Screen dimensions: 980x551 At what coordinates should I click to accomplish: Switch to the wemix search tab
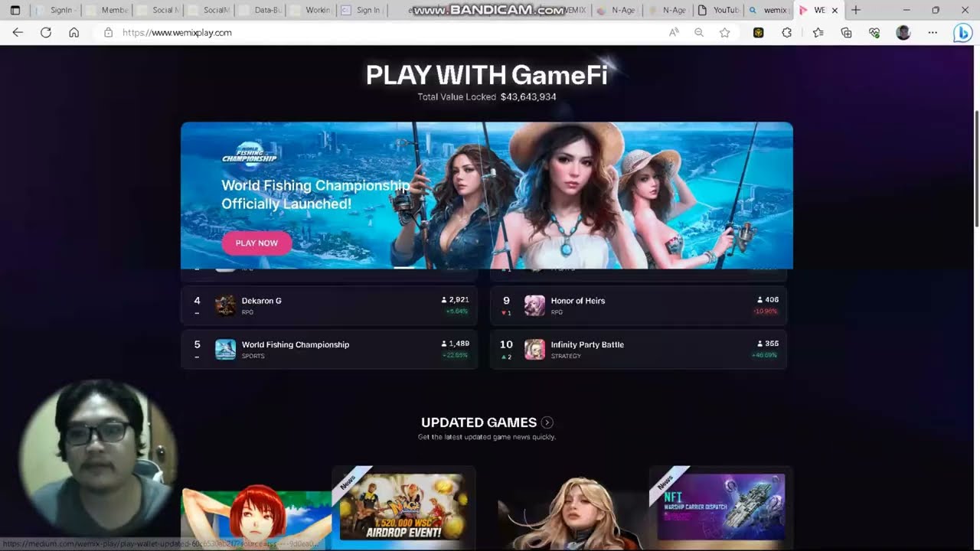tap(768, 10)
